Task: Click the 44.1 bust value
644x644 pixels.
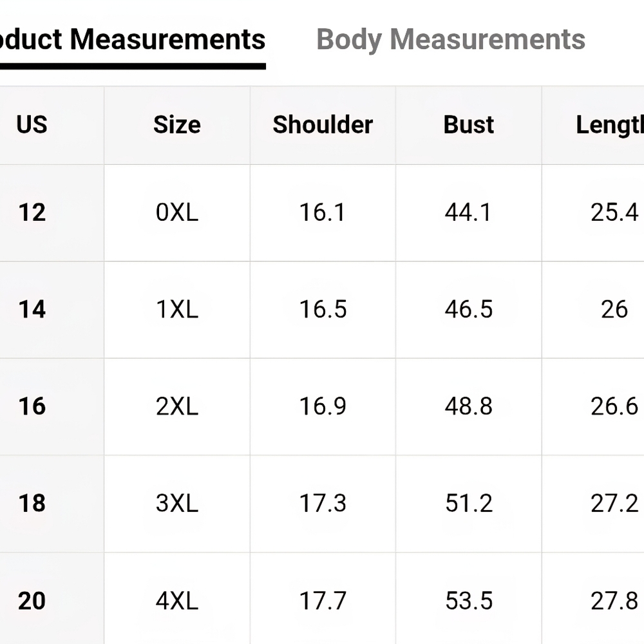Action: click(468, 213)
